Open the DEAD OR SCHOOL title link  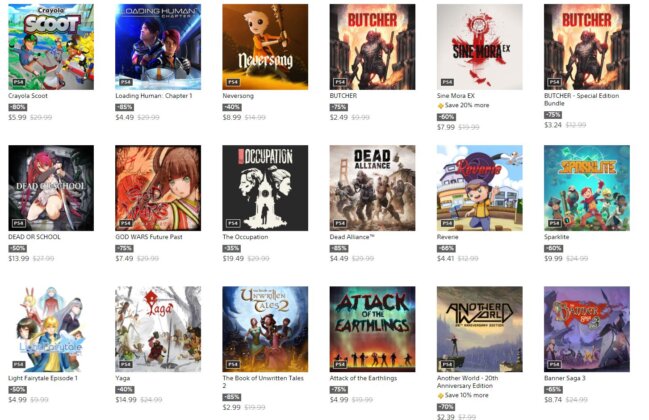point(34,237)
